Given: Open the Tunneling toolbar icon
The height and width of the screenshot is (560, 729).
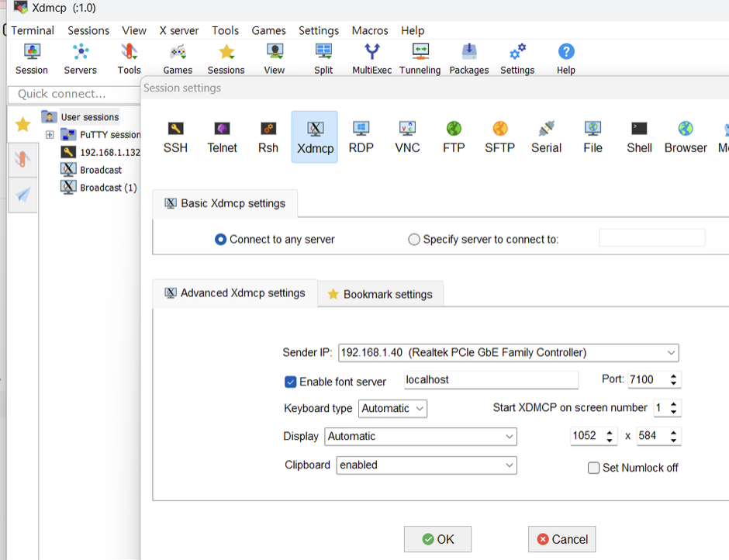Looking at the screenshot, I should (x=420, y=59).
